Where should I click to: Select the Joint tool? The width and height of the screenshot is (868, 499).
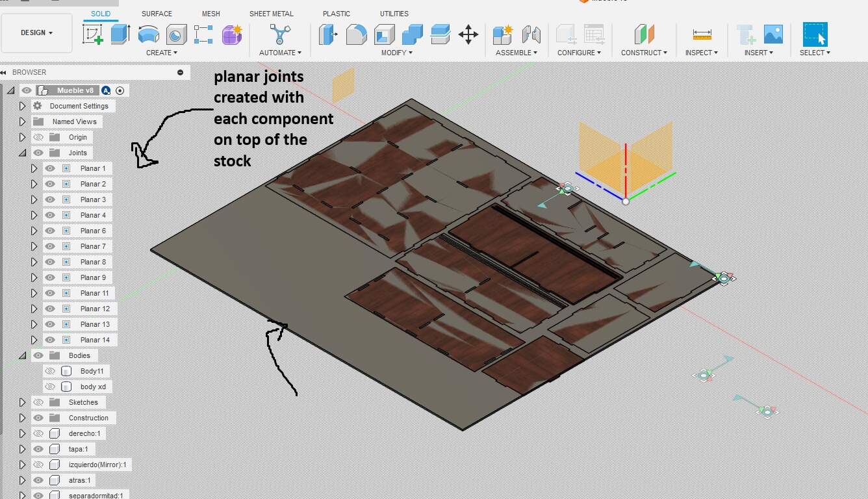[x=531, y=34]
